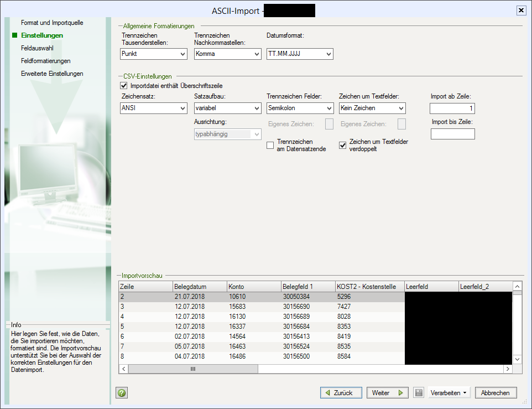Image resolution: width=532 pixels, height=409 pixels.
Task: Click the green help question mark icon
Action: pos(122,393)
